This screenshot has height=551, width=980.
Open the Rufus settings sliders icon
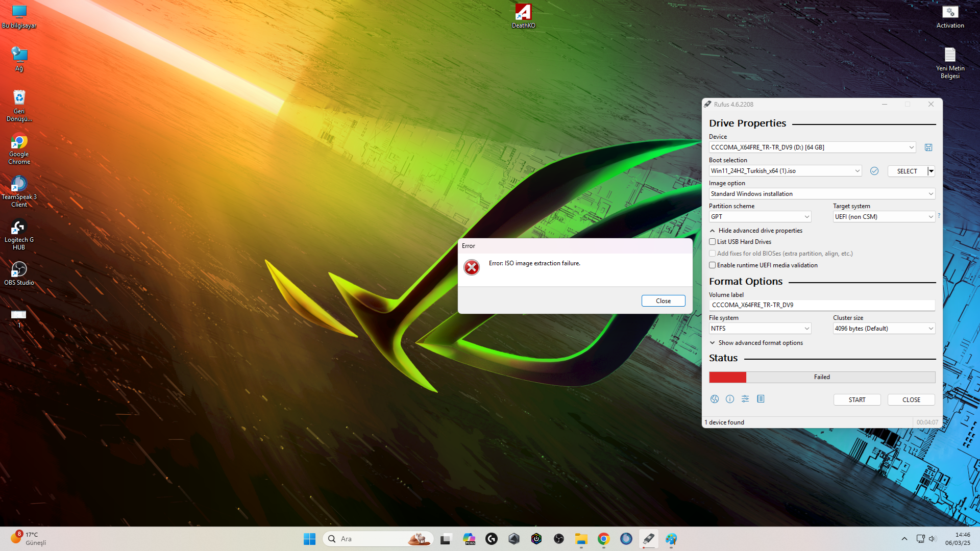[745, 399]
